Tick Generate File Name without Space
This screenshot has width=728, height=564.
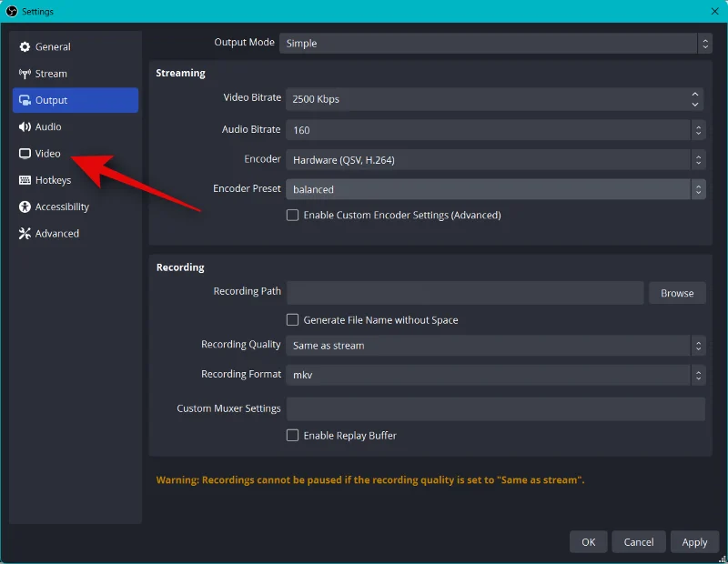pos(292,320)
